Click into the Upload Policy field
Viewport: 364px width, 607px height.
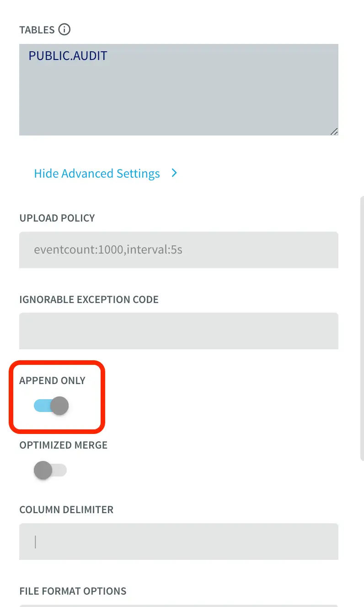pos(178,250)
